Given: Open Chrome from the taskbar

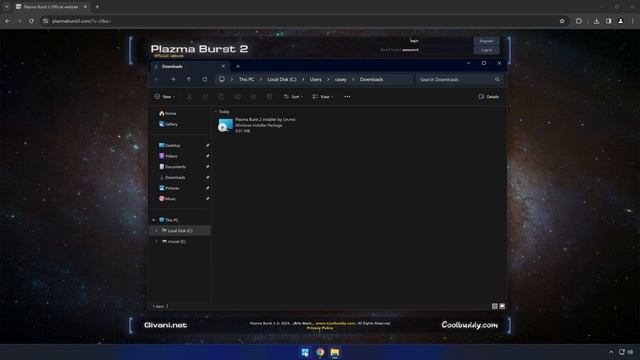Looking at the screenshot, I should pos(320,352).
